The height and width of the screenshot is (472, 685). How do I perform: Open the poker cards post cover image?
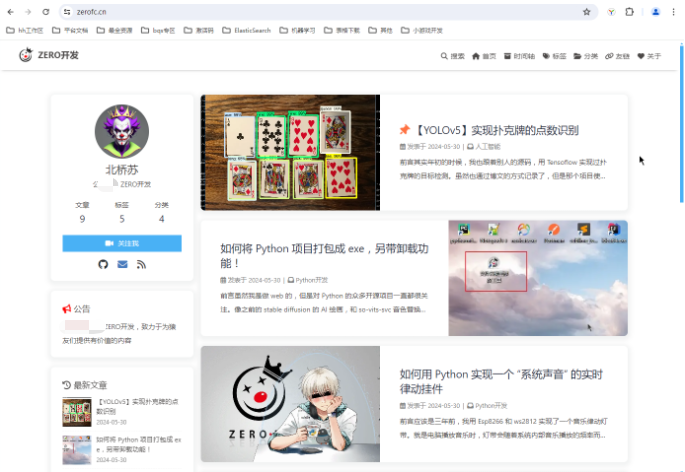pyautogui.click(x=291, y=153)
